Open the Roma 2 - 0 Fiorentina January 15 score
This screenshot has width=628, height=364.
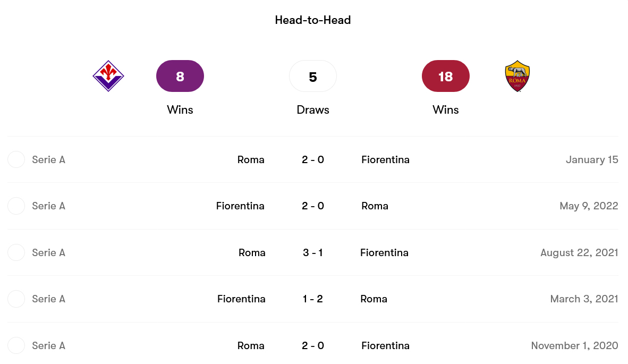(x=313, y=159)
